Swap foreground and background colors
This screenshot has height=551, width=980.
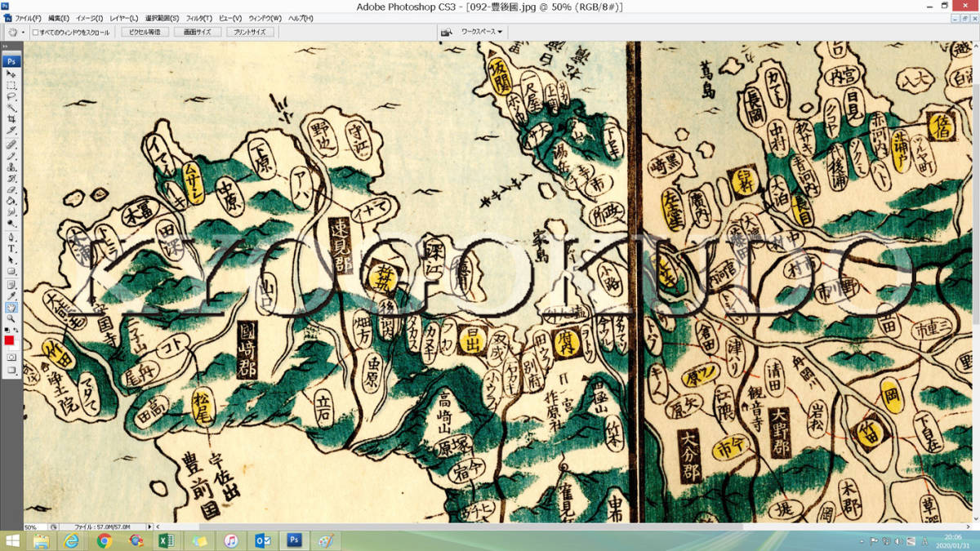click(x=16, y=328)
